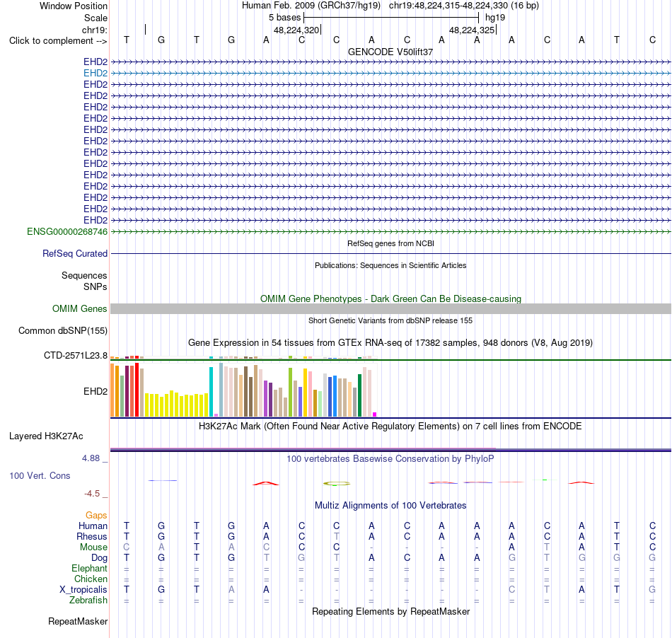Select the Human alignment row label
Screen dimensions: 672x638
93,526
